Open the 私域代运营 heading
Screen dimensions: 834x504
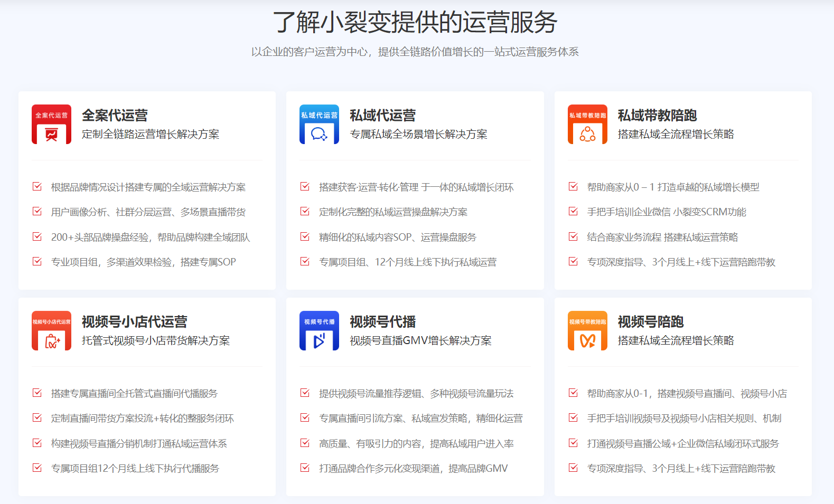point(382,115)
